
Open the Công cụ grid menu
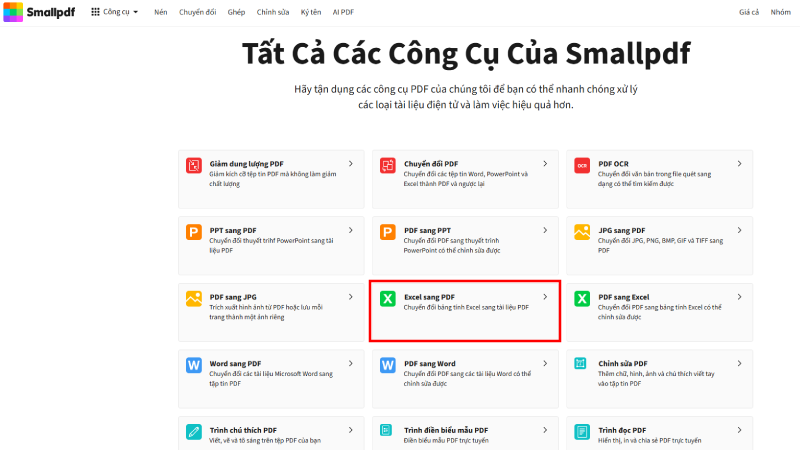[114, 12]
